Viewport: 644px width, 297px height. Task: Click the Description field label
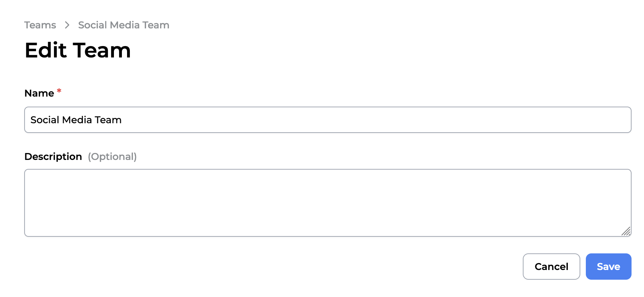[x=53, y=156]
